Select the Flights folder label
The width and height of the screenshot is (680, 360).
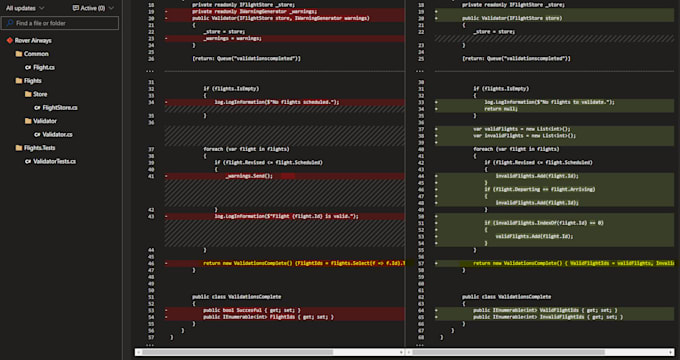coord(33,81)
